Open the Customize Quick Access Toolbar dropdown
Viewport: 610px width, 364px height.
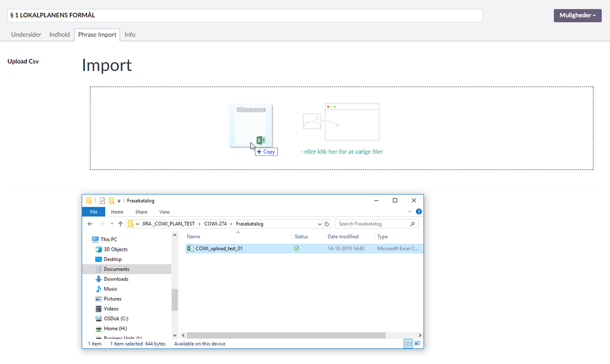[119, 201]
